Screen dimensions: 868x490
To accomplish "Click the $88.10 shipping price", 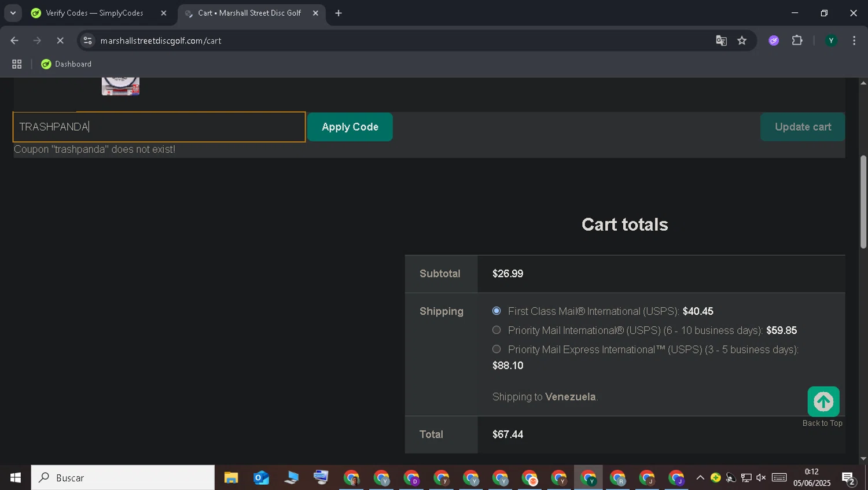I will click(507, 366).
